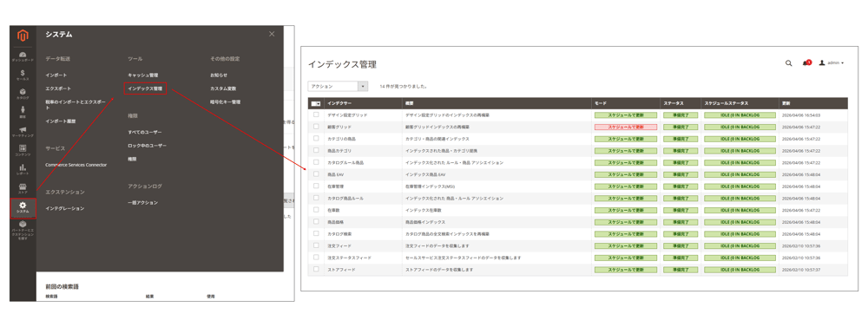The width and height of the screenshot is (868, 327).
Task: Check the デザイン設定グリッド row checkbox
Action: pos(316,115)
